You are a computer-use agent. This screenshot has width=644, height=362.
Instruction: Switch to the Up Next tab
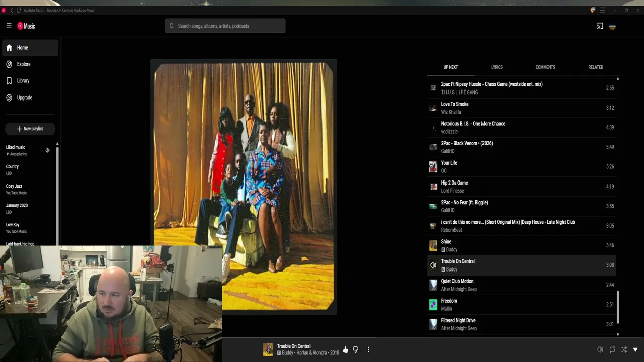pos(451,67)
